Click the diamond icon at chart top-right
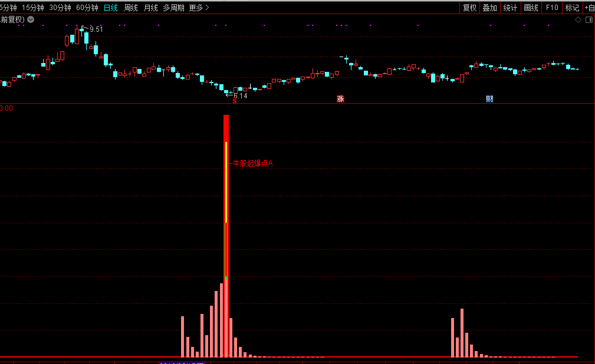595x364 pixels. (578, 19)
